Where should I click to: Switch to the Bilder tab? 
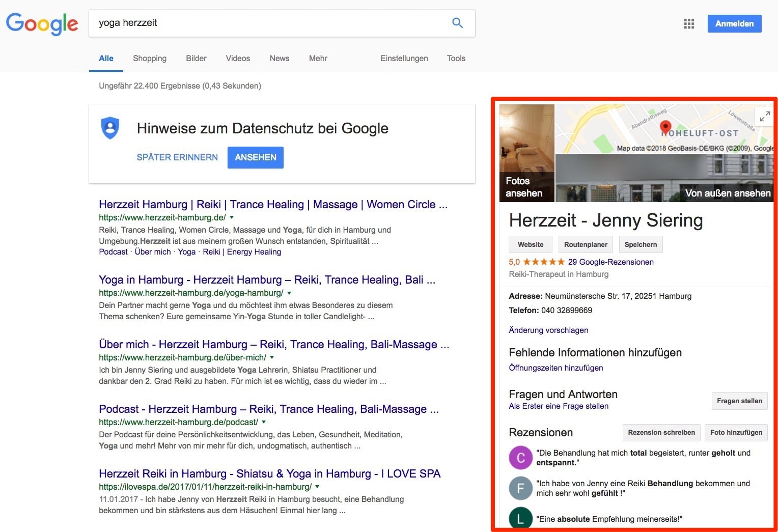[196, 59]
